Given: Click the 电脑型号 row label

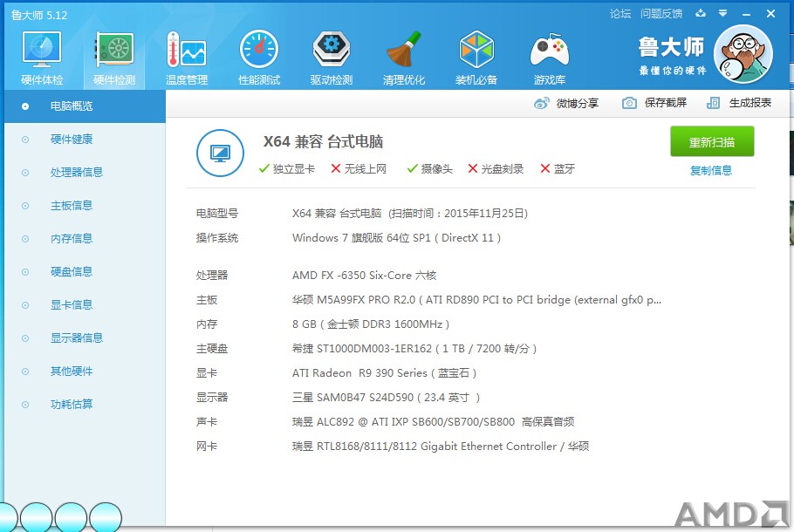Looking at the screenshot, I should [x=217, y=214].
